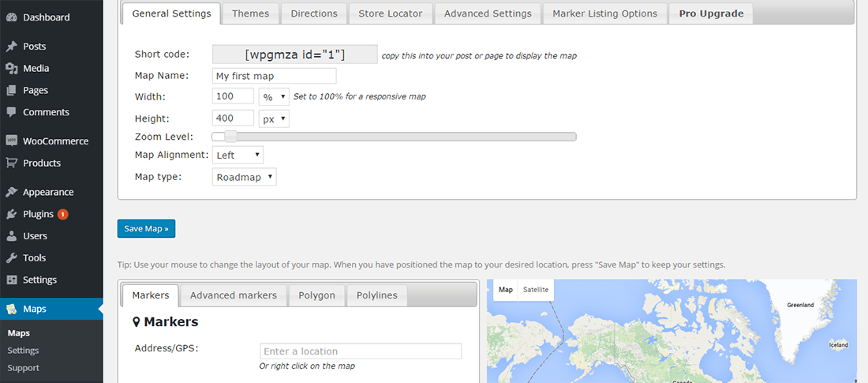The width and height of the screenshot is (868, 383).
Task: Open the Support submenu link
Action: [23, 368]
